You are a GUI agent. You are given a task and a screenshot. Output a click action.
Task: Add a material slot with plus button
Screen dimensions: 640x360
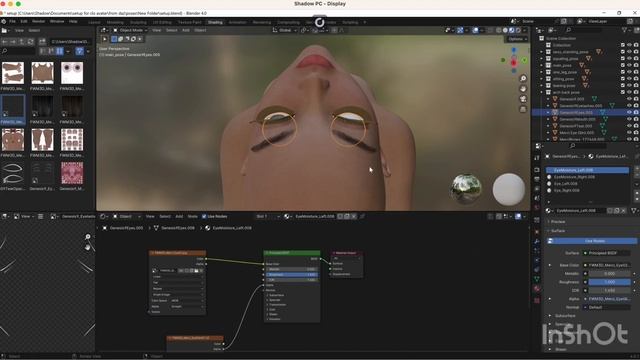(638, 169)
